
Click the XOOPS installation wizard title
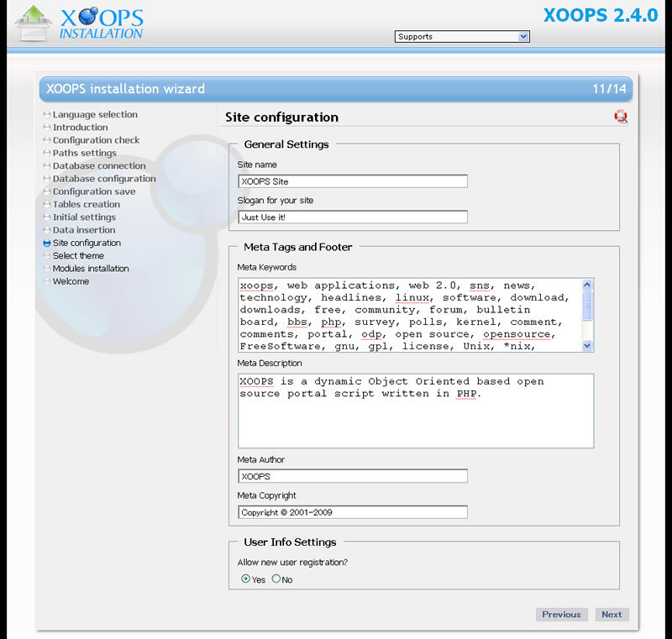(x=125, y=89)
